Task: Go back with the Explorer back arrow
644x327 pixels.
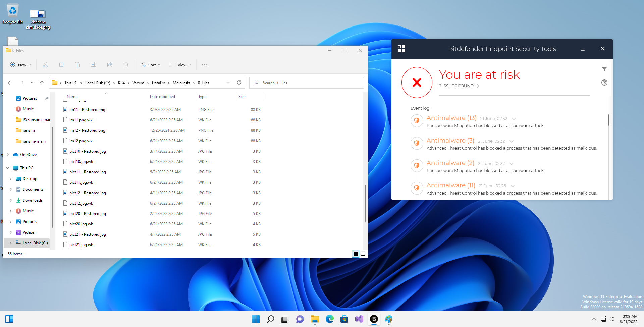Action: coord(10,83)
